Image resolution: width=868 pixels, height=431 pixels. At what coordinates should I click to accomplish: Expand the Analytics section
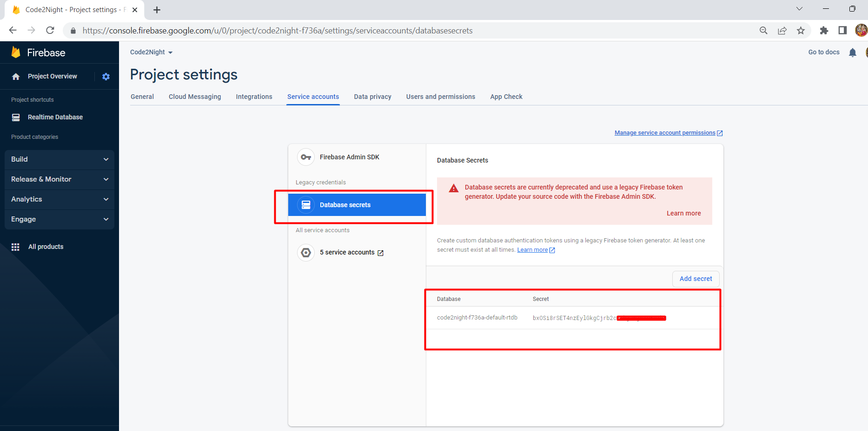[60, 199]
